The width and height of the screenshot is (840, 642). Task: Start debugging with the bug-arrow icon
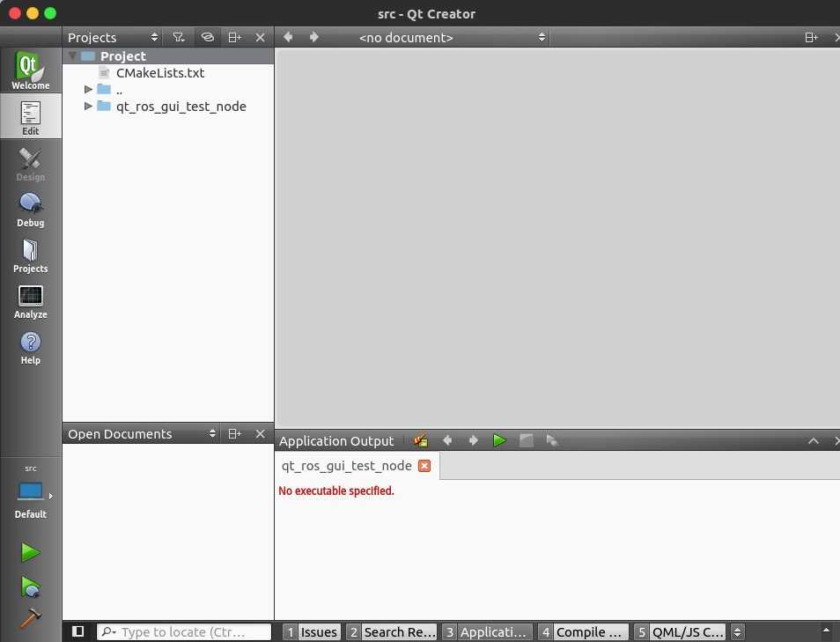coord(30,587)
